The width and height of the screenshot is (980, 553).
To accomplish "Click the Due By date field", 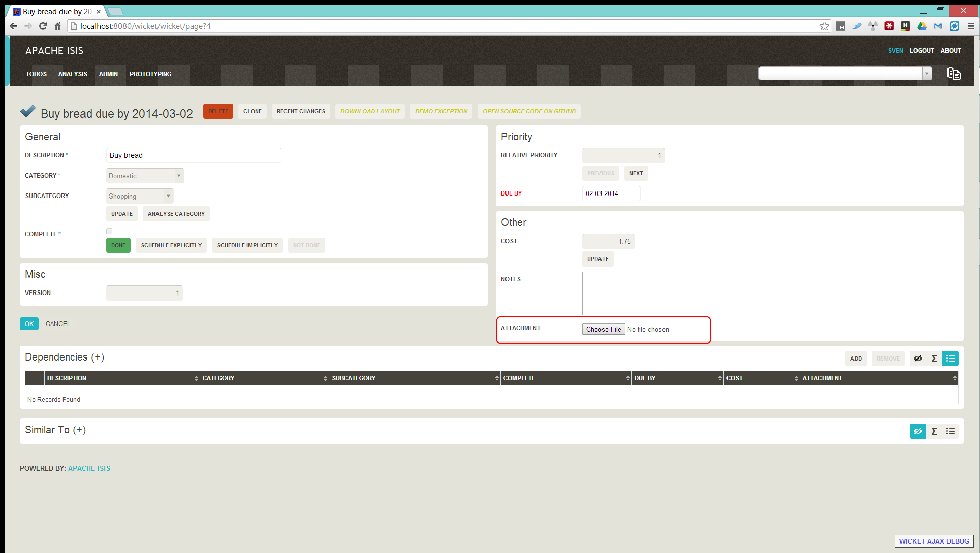I will pos(611,193).
